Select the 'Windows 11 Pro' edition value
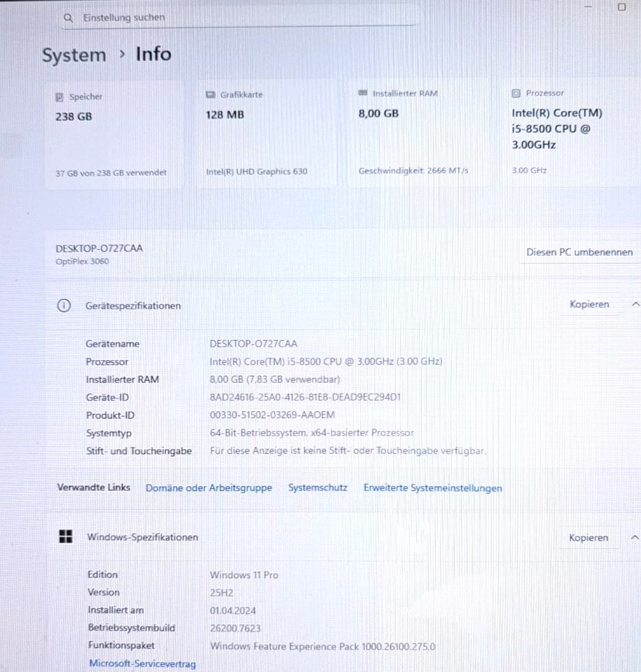 pos(244,575)
